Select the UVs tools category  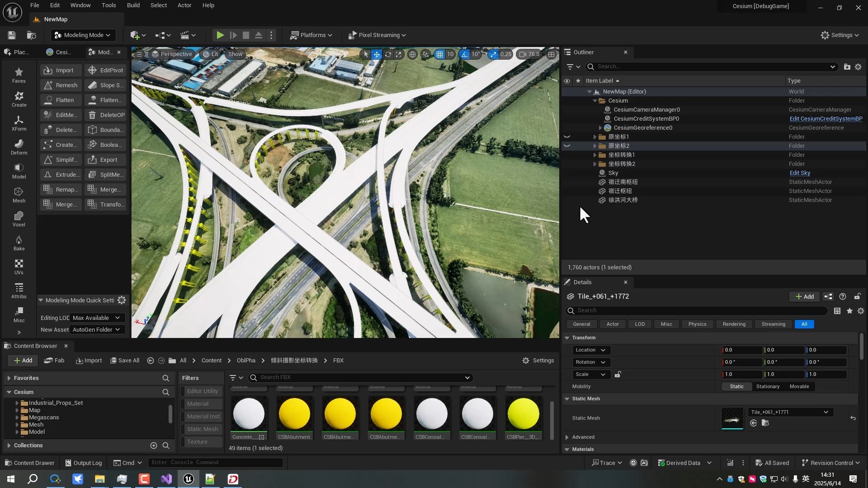coord(19,267)
